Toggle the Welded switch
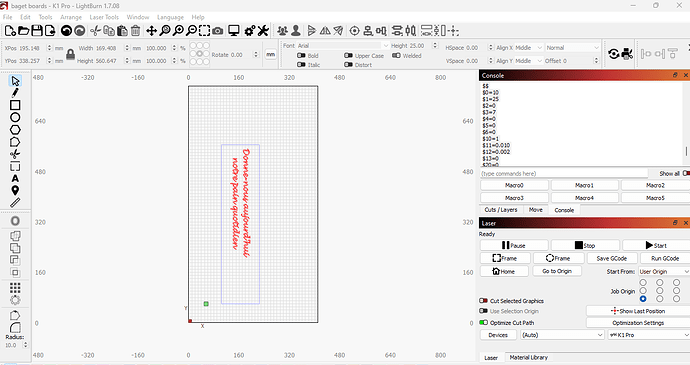690x365 pixels. click(396, 55)
